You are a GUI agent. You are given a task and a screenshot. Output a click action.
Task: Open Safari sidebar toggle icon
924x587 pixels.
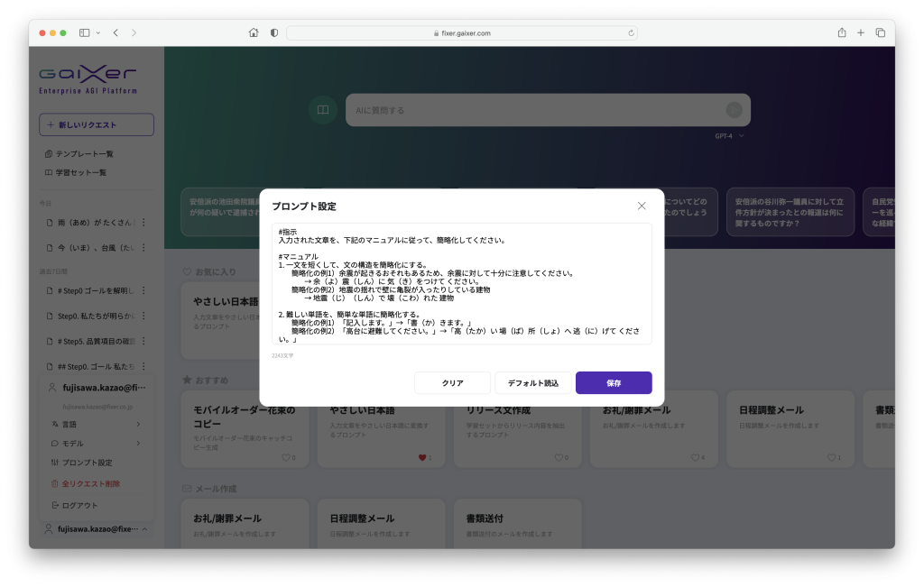point(85,32)
